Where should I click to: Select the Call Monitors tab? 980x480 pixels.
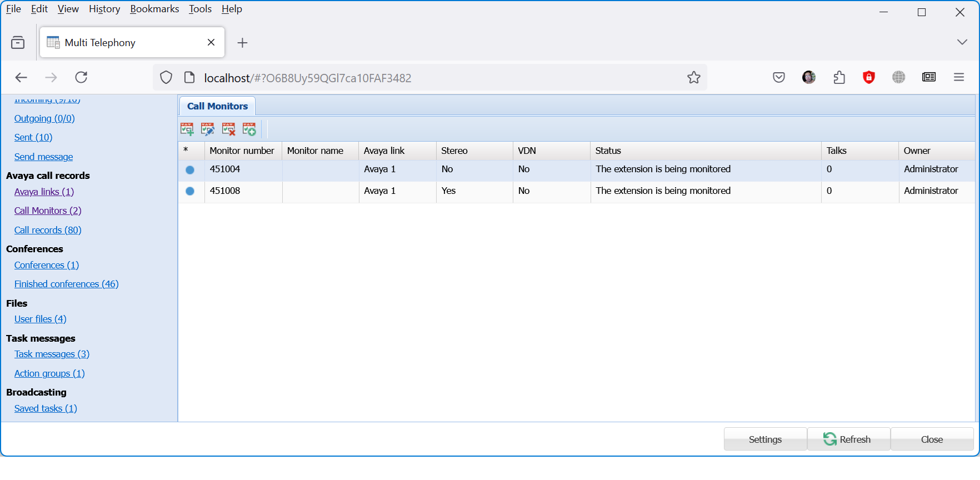pyautogui.click(x=217, y=106)
